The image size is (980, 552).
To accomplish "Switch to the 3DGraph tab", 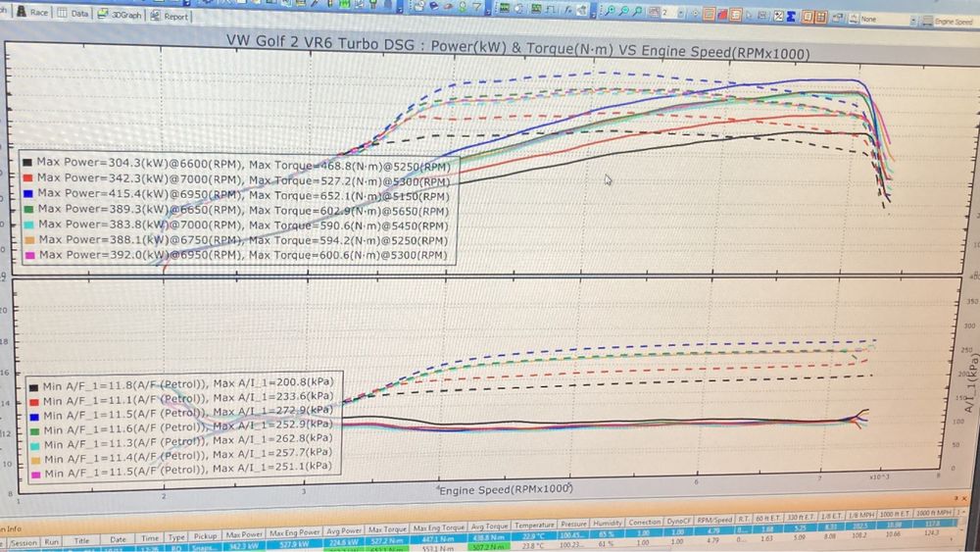I will tap(120, 15).
